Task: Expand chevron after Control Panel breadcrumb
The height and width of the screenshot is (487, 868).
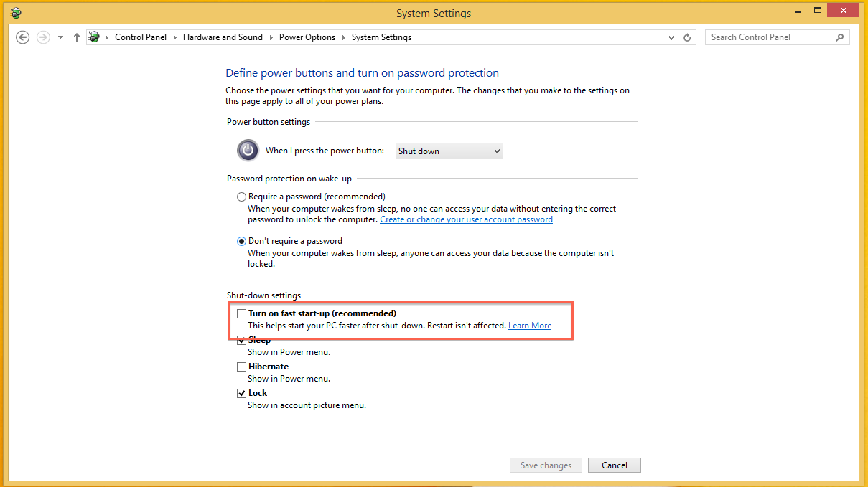Action: 174,37
